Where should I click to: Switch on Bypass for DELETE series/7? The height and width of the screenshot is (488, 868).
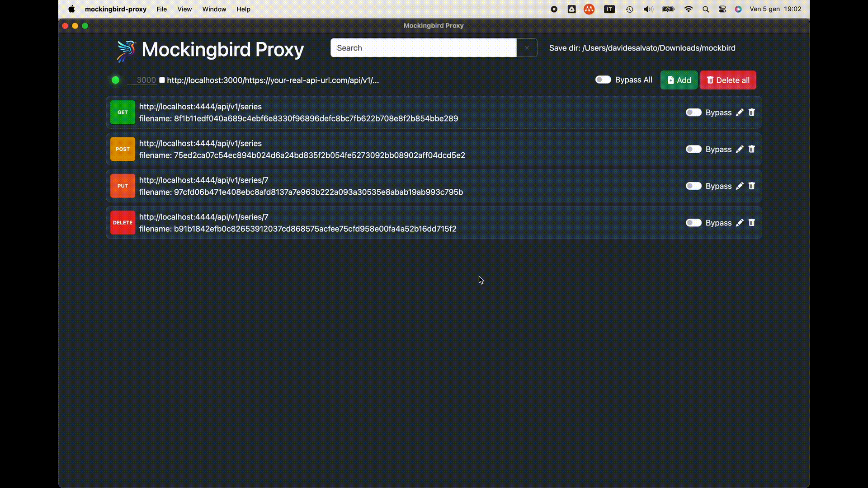pyautogui.click(x=693, y=223)
